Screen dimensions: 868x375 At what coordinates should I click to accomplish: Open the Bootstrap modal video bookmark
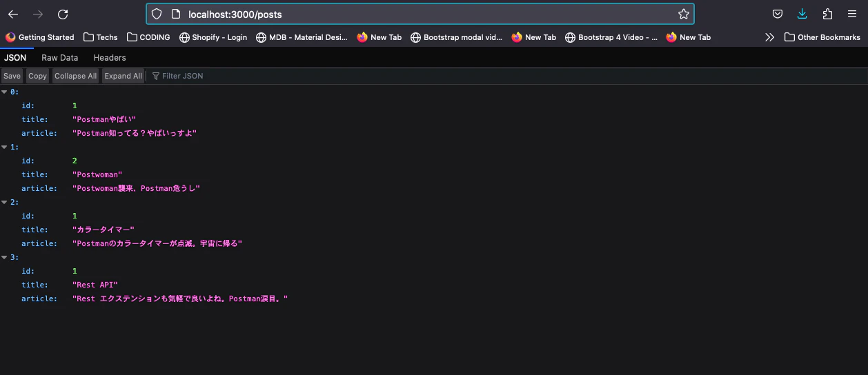456,37
